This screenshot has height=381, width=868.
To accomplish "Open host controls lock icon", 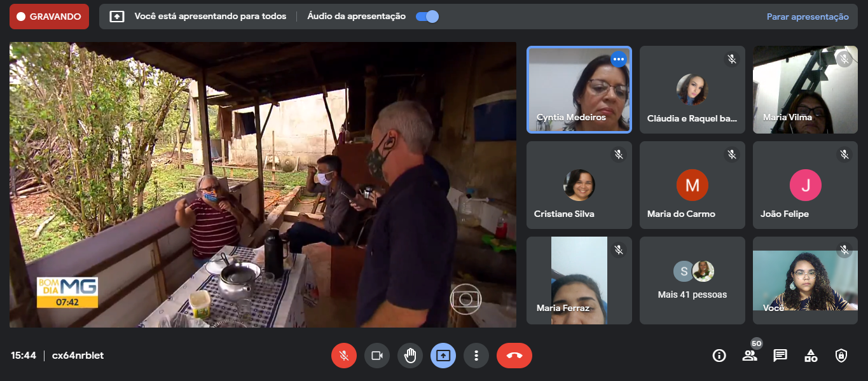I will pyautogui.click(x=841, y=356).
